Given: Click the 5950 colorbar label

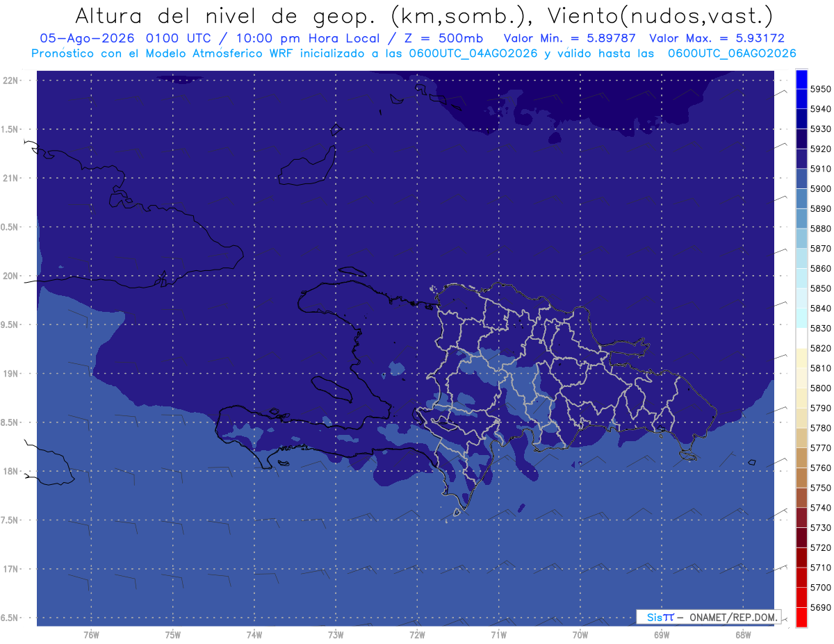Looking at the screenshot, I should [x=820, y=89].
